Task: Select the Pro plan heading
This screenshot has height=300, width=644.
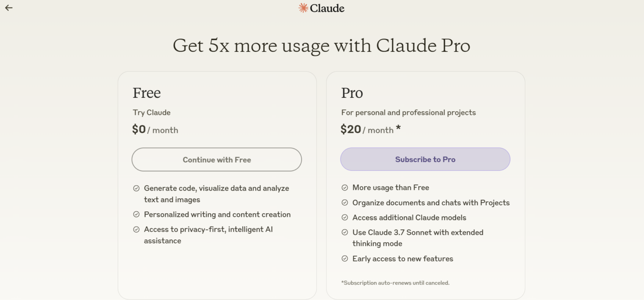Action: click(352, 93)
